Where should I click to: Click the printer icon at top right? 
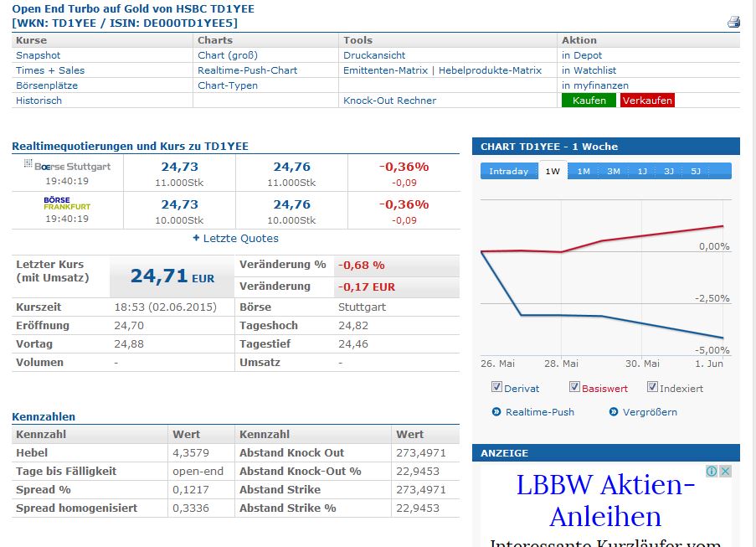[733, 22]
